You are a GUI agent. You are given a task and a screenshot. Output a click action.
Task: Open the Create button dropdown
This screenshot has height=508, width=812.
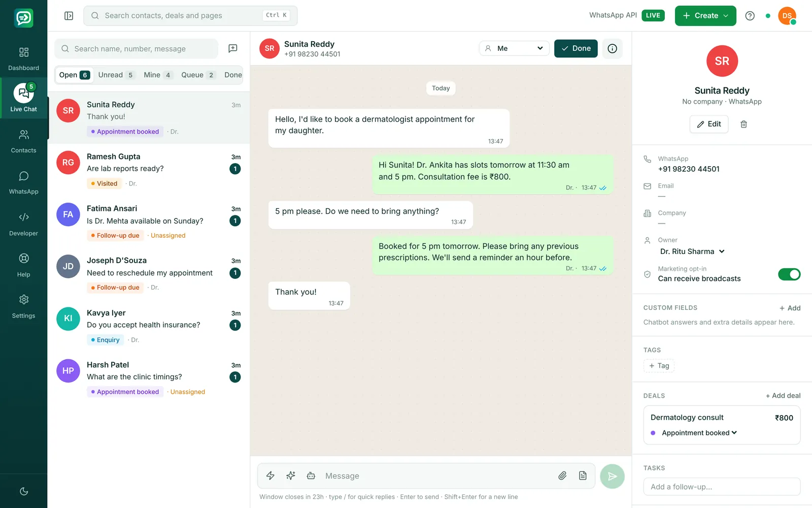705,16
